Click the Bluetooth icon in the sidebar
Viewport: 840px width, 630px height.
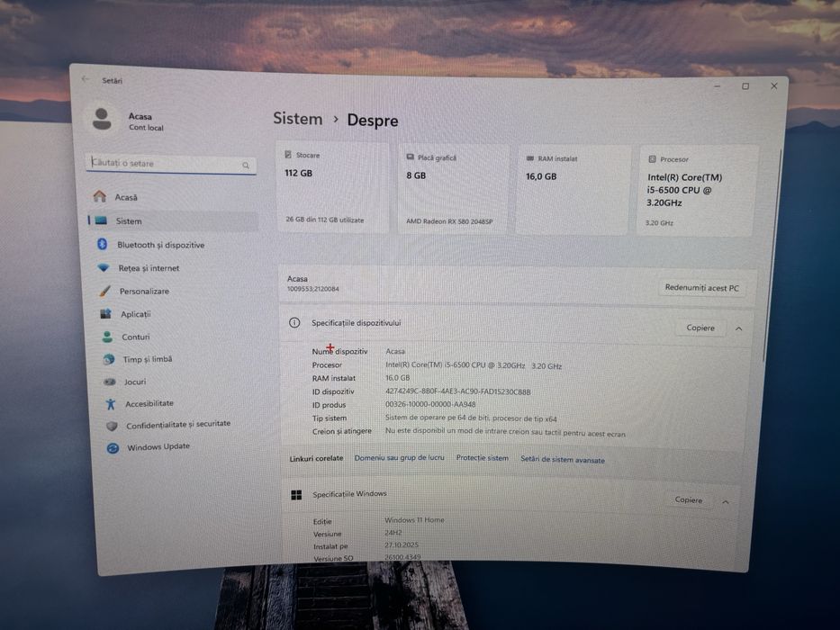[103, 244]
